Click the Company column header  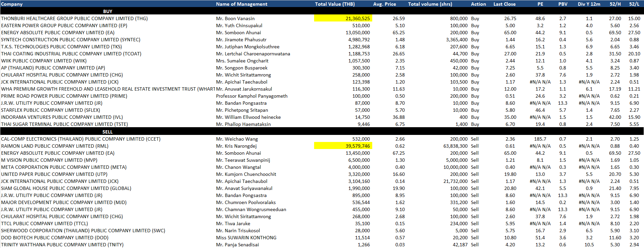12,4
